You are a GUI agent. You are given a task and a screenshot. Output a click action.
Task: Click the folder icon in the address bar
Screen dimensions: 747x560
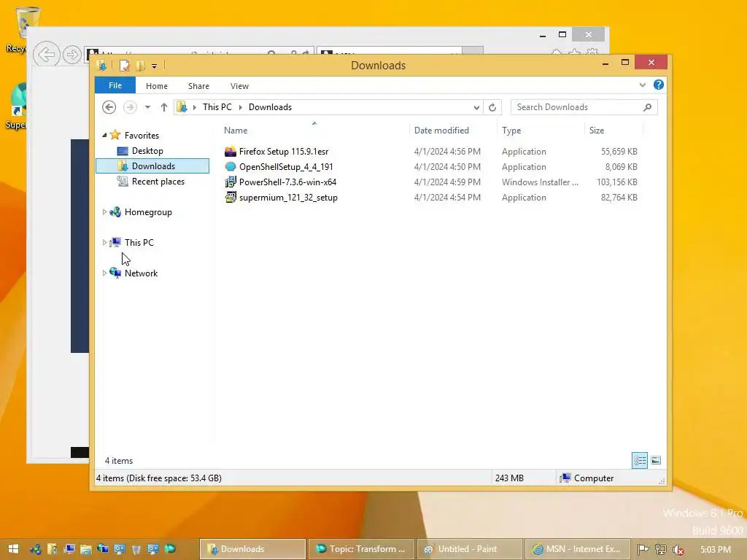182,107
